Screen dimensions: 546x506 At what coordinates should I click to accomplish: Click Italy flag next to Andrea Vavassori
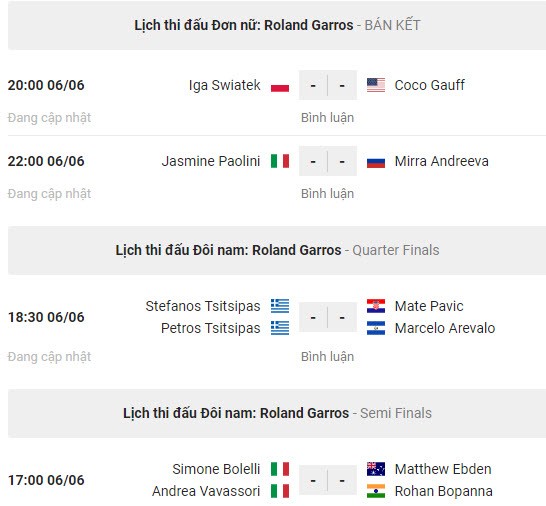coord(280,491)
